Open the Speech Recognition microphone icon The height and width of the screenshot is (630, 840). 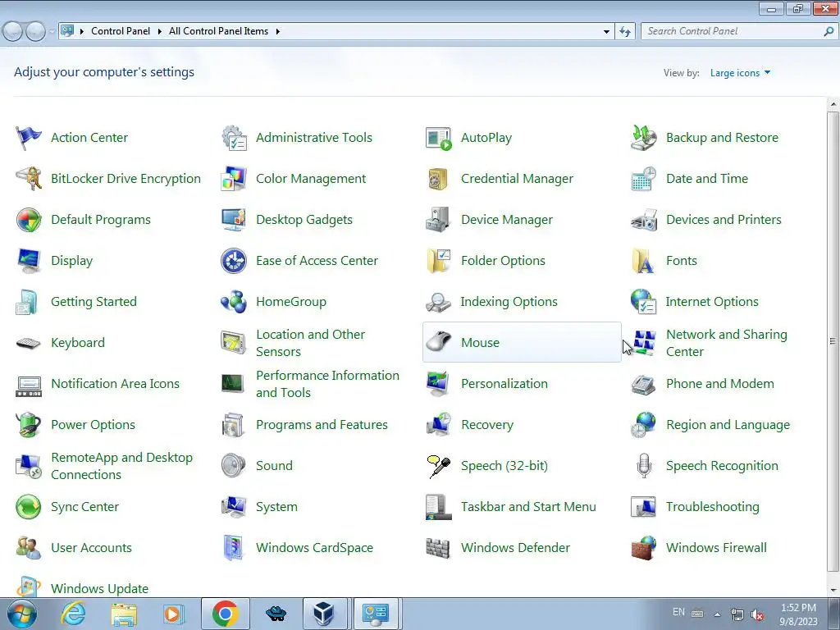tap(643, 466)
